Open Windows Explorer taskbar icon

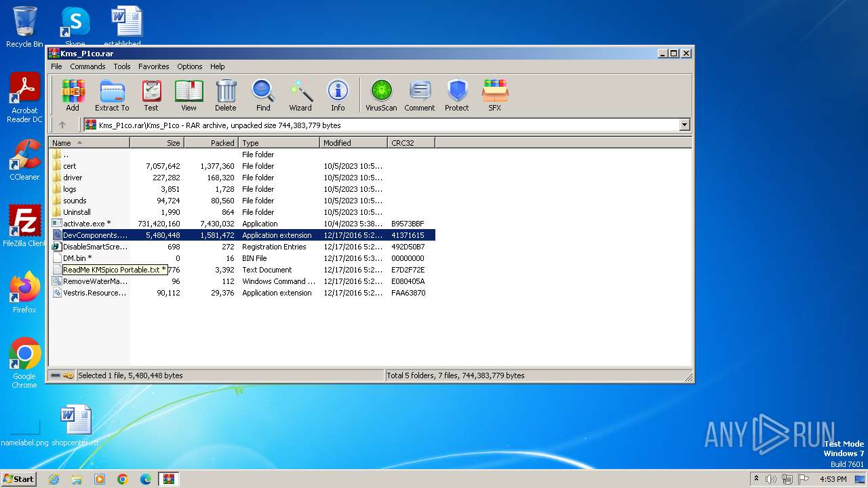click(77, 479)
